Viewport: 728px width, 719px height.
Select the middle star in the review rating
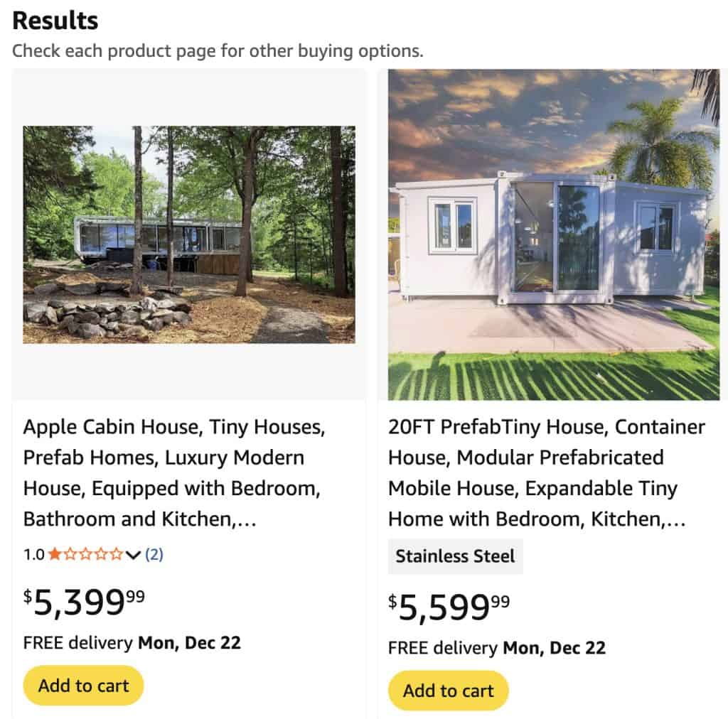[x=86, y=554]
